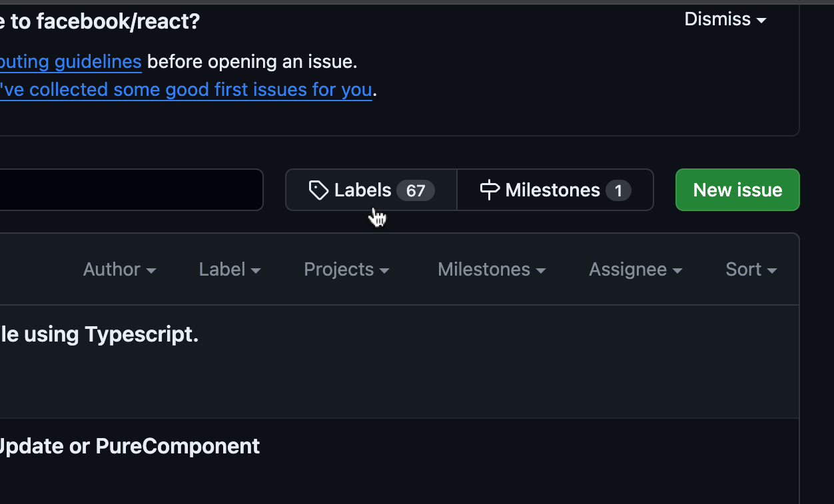This screenshot has width=834, height=504.
Task: Click the tag icon beside Labels
Action: tap(318, 190)
